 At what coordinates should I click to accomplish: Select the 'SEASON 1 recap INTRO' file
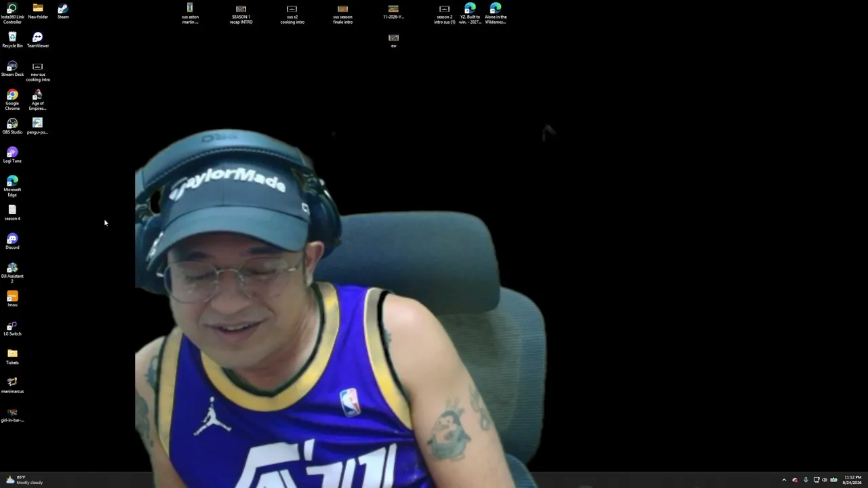pyautogui.click(x=241, y=14)
